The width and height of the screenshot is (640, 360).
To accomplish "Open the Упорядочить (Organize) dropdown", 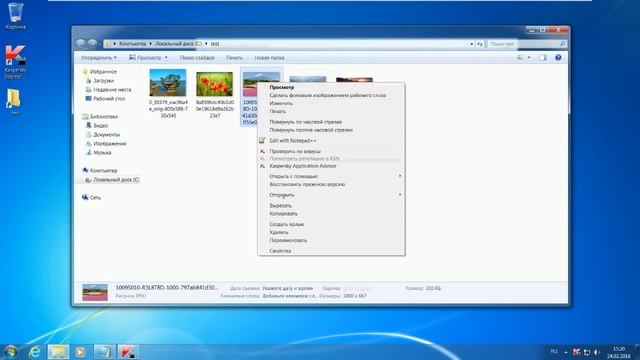I will [99, 58].
